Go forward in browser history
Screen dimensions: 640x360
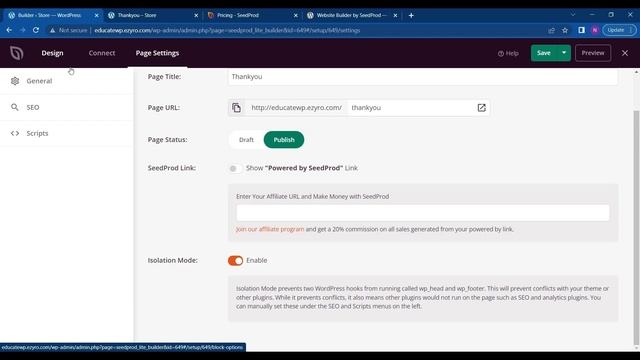tap(22, 30)
